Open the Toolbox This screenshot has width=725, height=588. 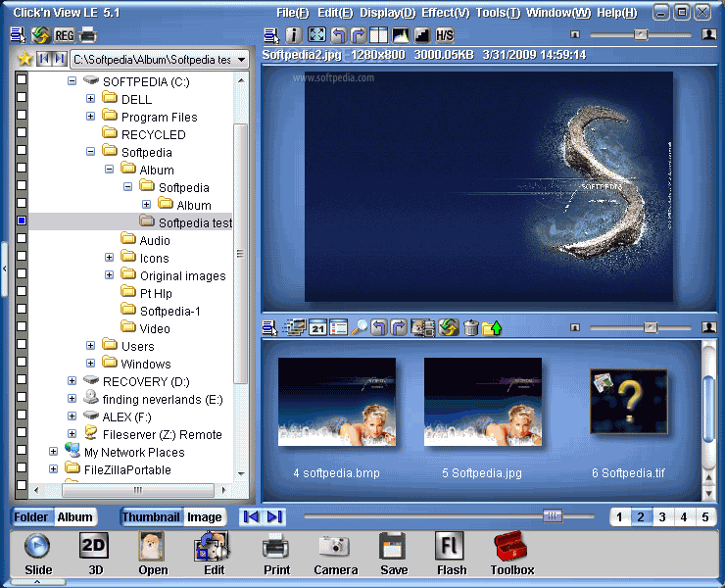point(511,554)
